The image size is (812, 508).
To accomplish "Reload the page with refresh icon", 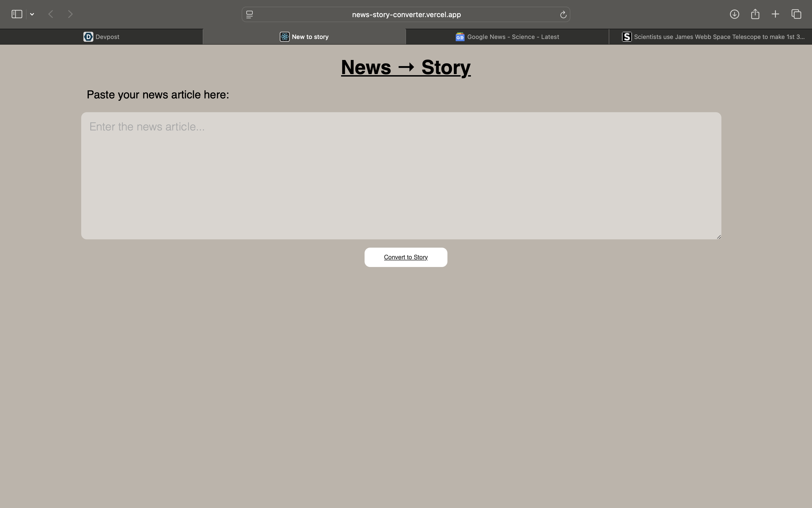I will click(x=563, y=14).
